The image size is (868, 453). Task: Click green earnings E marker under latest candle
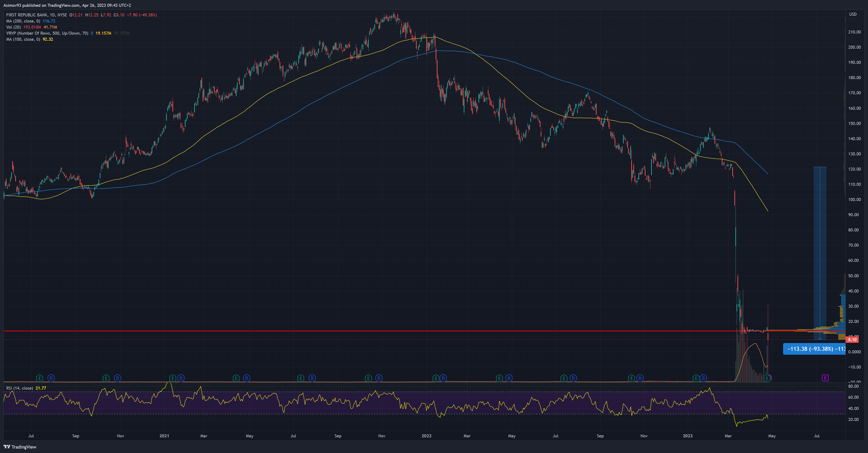767,378
